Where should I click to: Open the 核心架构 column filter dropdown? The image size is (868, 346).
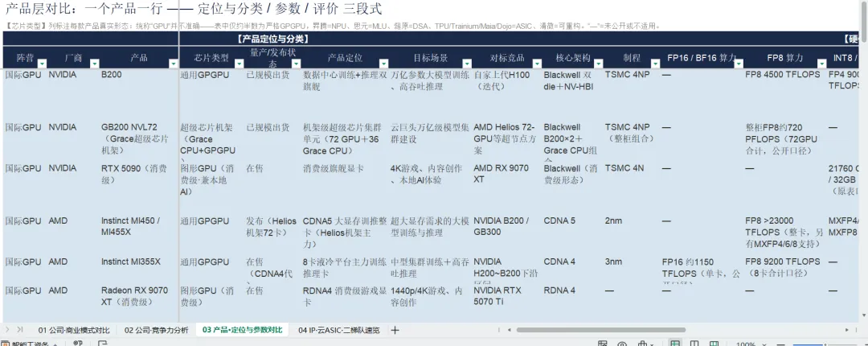(598, 64)
